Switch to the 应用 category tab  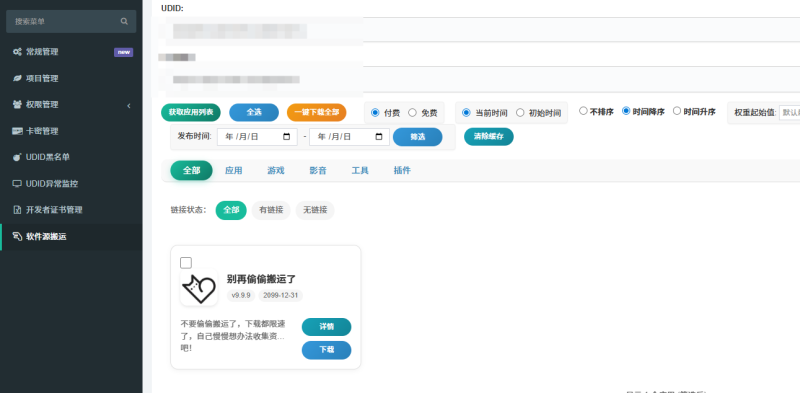pyautogui.click(x=234, y=170)
